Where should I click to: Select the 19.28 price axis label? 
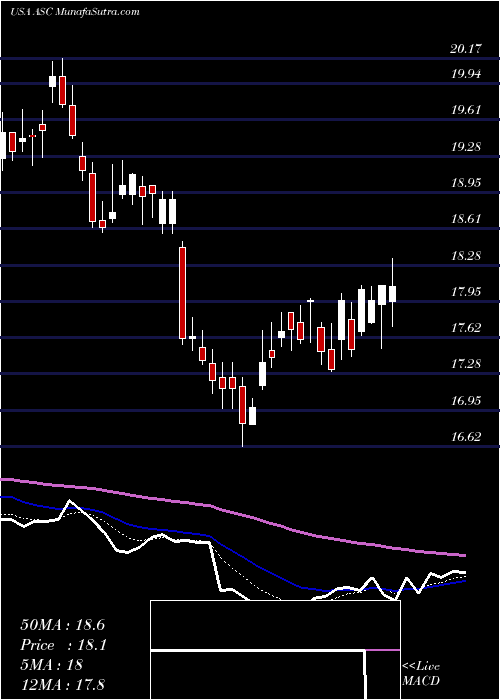466,146
